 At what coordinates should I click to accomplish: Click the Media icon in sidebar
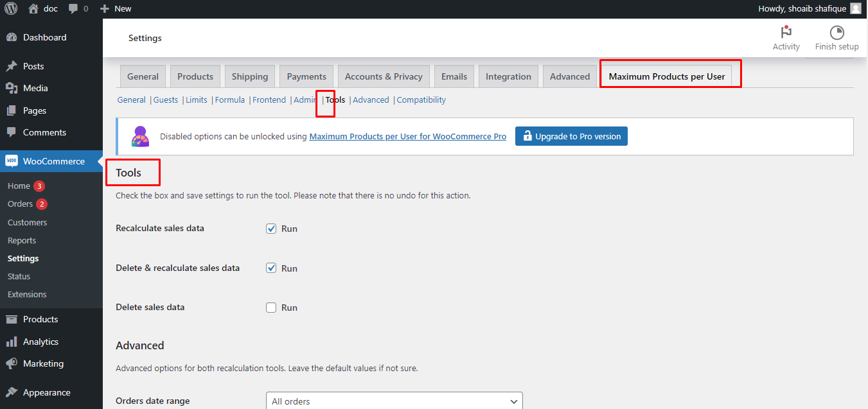[12, 88]
